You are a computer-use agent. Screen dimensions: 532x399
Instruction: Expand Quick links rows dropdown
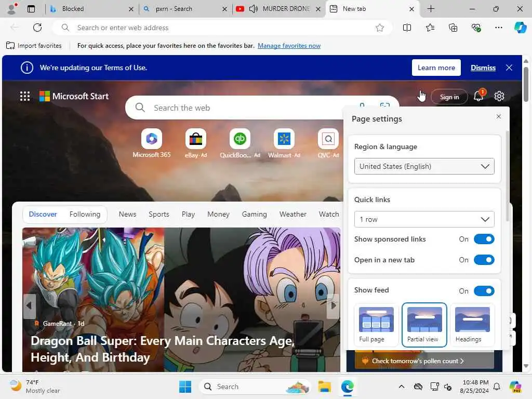coord(424,219)
